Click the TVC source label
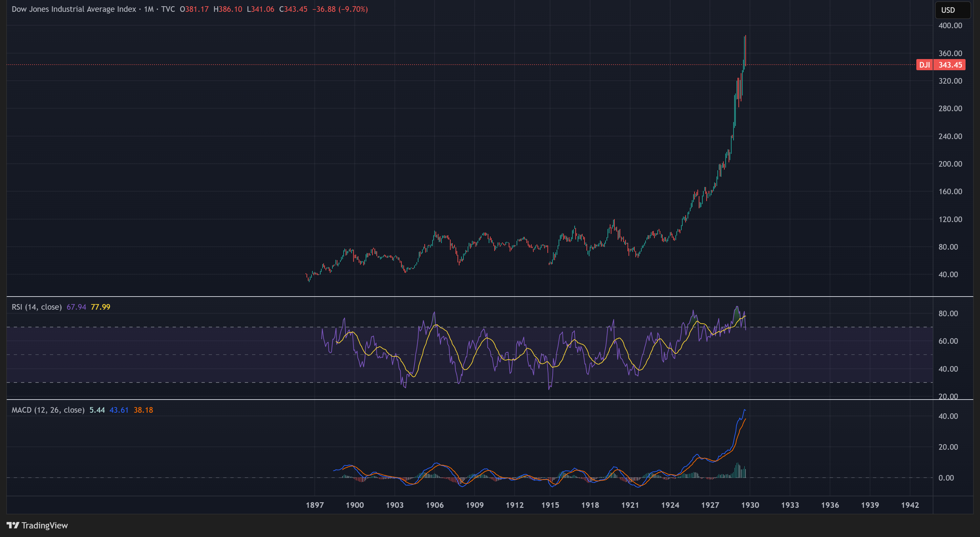980x537 pixels. click(168, 9)
